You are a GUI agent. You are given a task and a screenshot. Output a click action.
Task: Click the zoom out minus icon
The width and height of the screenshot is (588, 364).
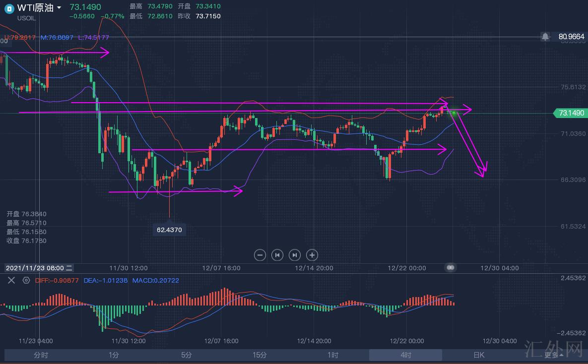tap(260, 255)
